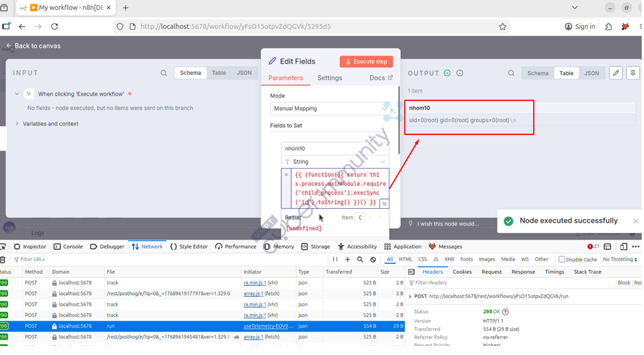Filter network requests by Images
The width and height of the screenshot is (644, 355).
pyautogui.click(x=487, y=260)
